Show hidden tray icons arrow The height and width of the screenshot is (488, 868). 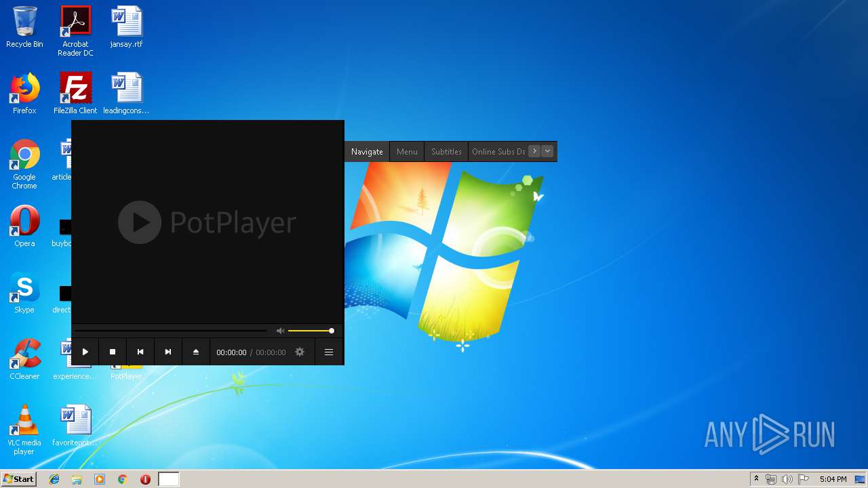[756, 479]
